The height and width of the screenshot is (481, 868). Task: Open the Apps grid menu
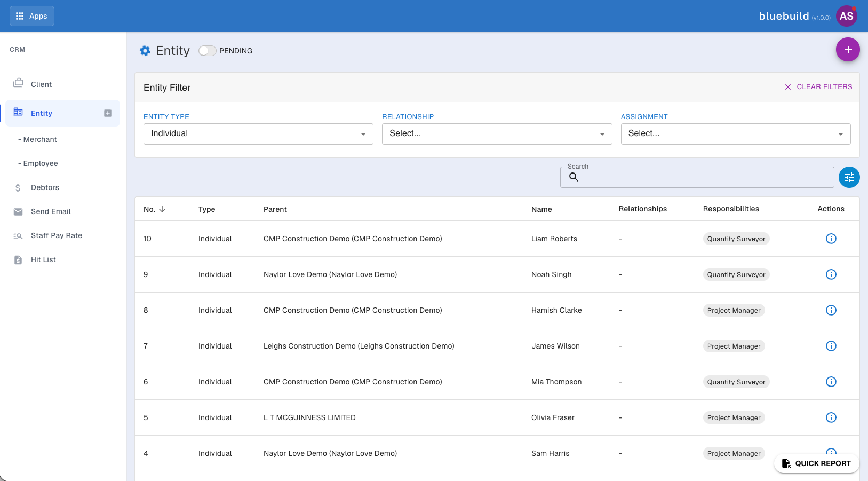click(32, 16)
